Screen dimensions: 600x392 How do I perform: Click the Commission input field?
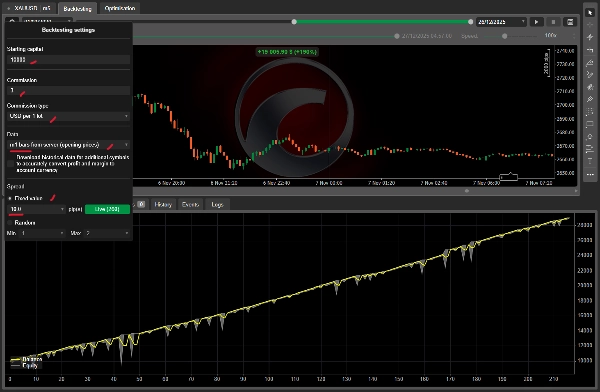68,90
